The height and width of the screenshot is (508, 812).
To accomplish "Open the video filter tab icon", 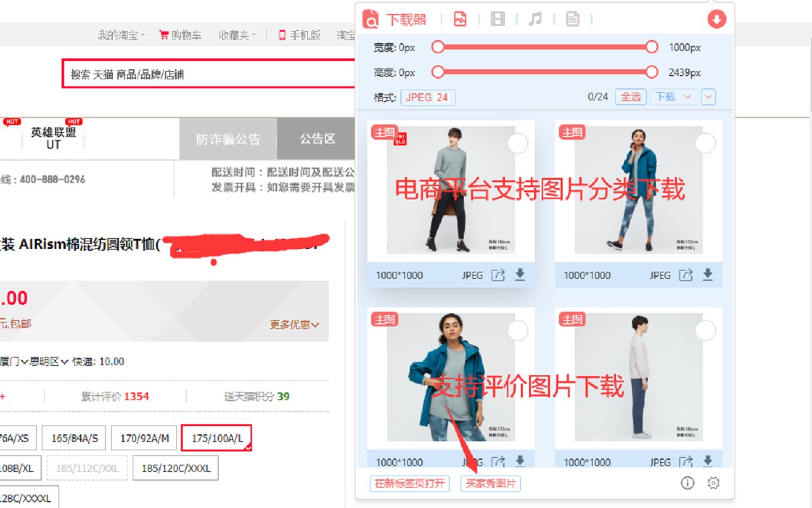I will [498, 19].
